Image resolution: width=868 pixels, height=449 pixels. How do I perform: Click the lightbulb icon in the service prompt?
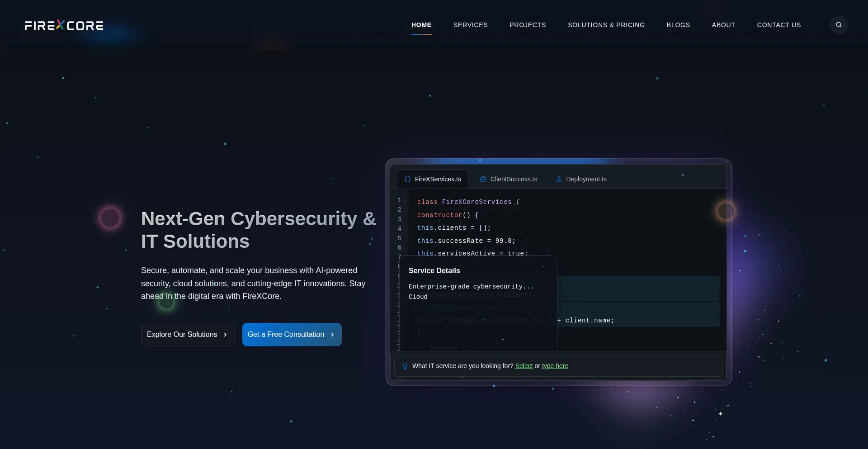click(x=405, y=366)
